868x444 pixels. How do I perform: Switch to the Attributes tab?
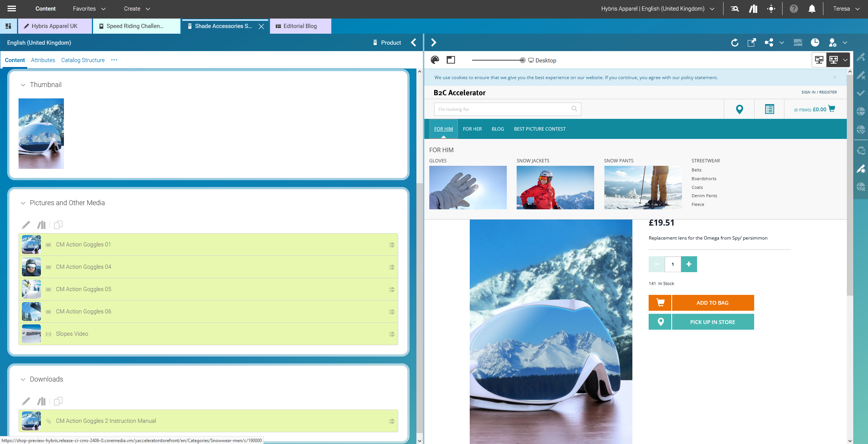coord(43,60)
